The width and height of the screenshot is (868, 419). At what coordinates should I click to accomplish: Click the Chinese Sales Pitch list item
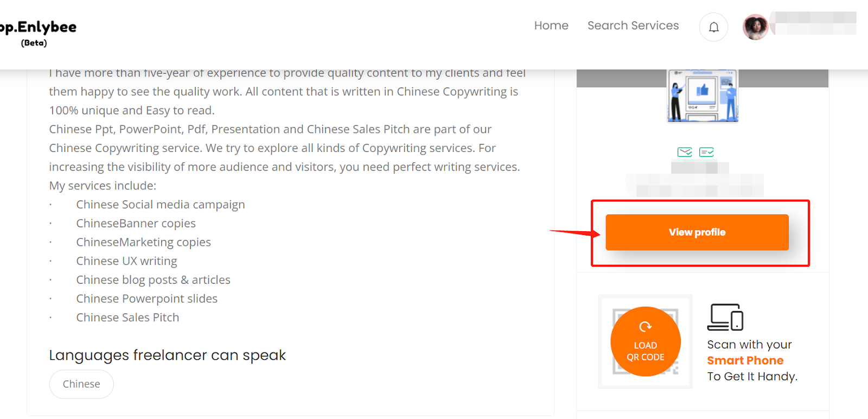tap(127, 318)
